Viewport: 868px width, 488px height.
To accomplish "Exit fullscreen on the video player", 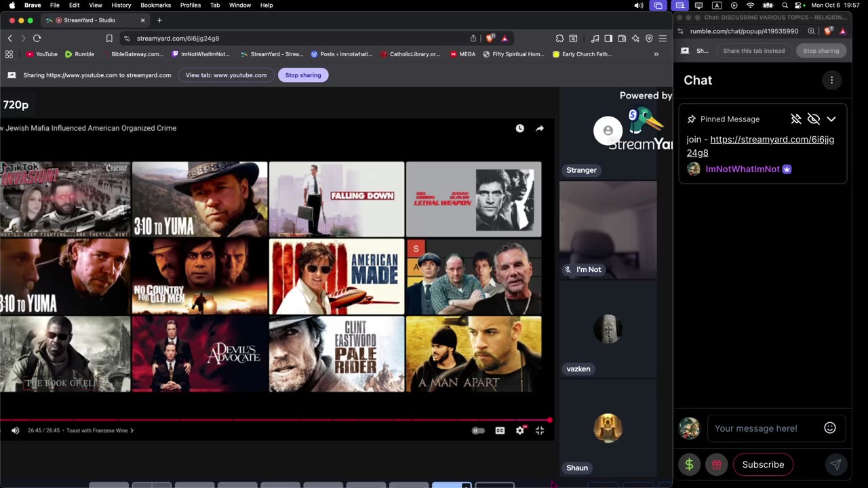I will click(x=540, y=430).
